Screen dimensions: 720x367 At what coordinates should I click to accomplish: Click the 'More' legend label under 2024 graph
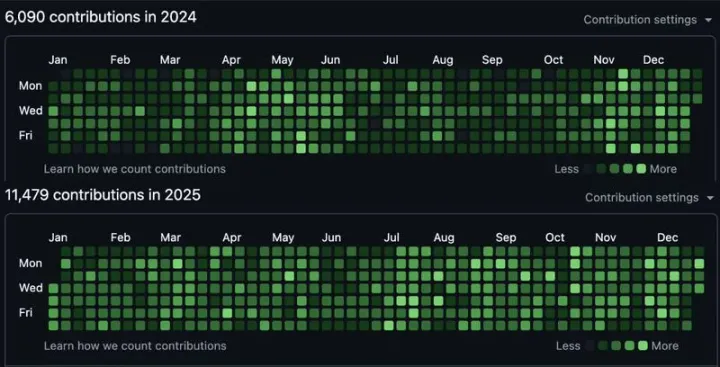(x=663, y=169)
